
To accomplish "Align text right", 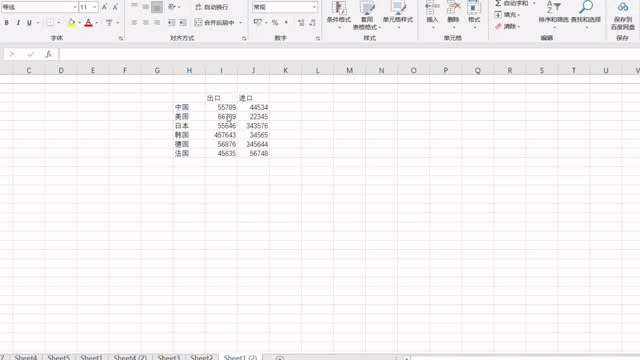I will (x=157, y=23).
